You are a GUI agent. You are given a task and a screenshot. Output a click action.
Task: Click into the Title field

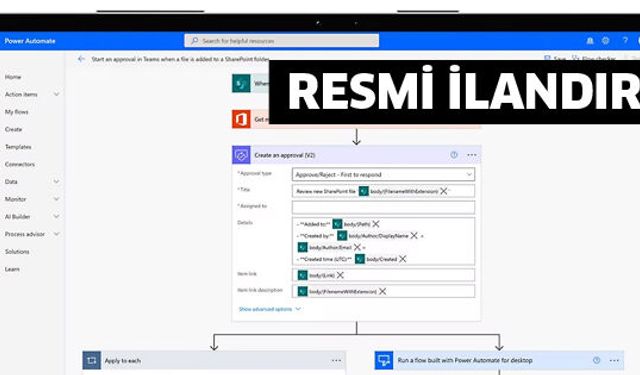[383, 191]
